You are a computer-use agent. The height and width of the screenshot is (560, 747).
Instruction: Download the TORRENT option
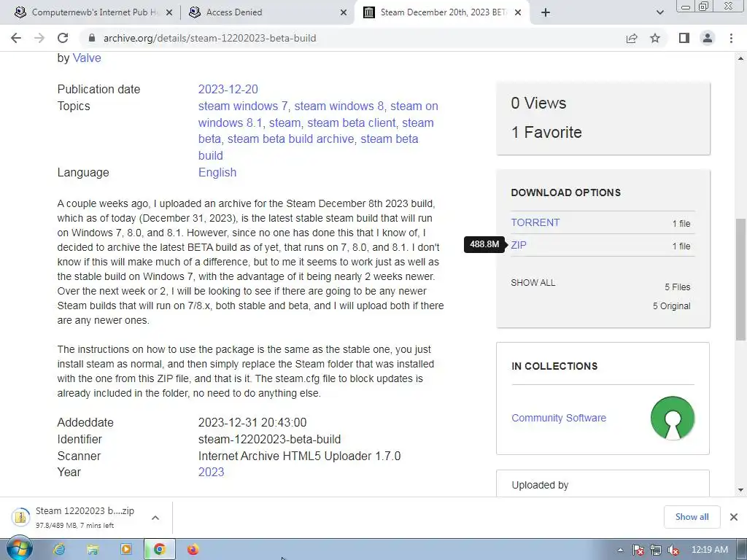(535, 222)
